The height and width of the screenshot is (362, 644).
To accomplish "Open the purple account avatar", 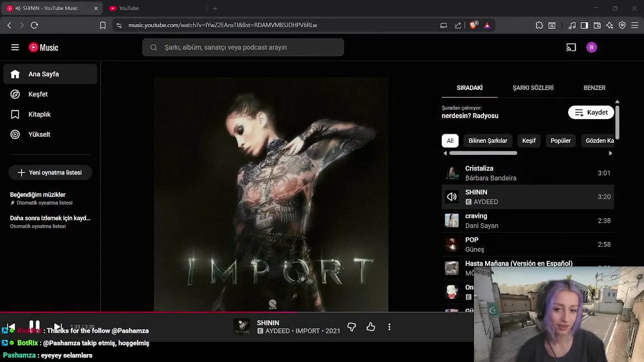I will pyautogui.click(x=592, y=47).
